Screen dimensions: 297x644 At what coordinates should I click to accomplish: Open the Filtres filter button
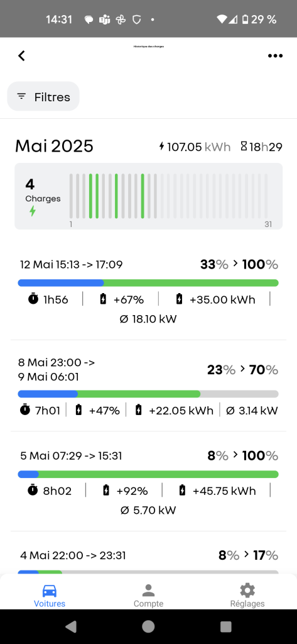coord(43,96)
